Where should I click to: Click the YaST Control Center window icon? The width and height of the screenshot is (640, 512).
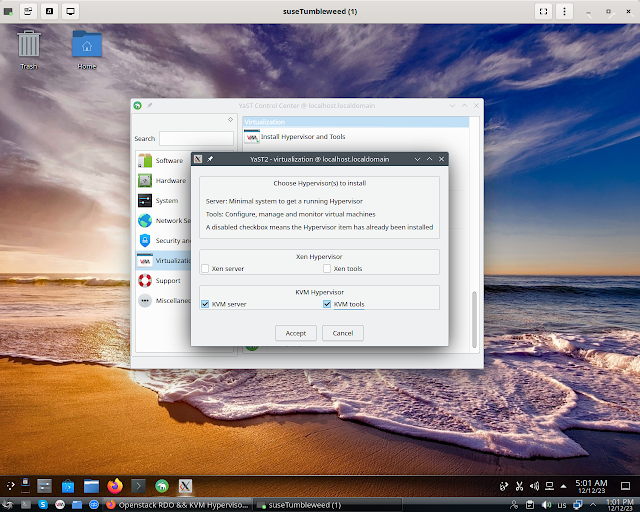coord(138,105)
